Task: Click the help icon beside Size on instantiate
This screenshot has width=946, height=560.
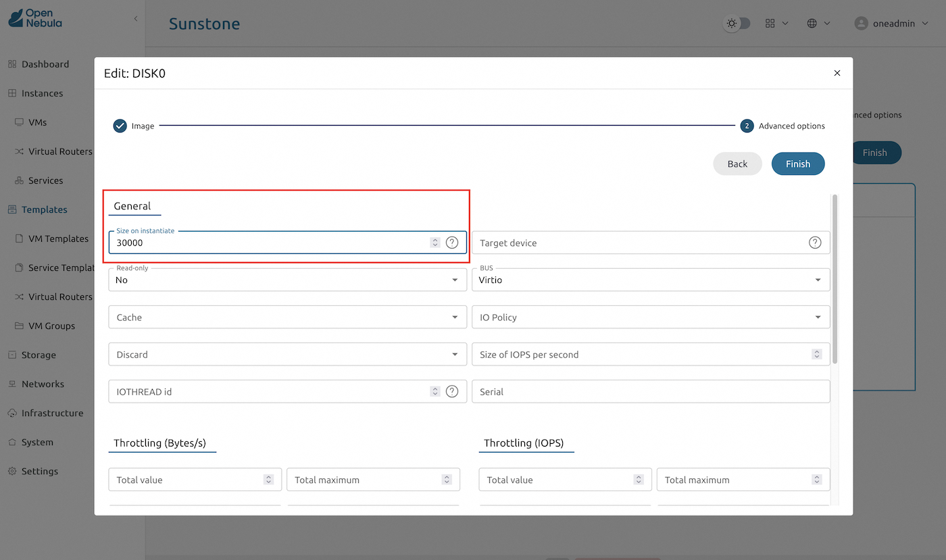Action: 452,242
